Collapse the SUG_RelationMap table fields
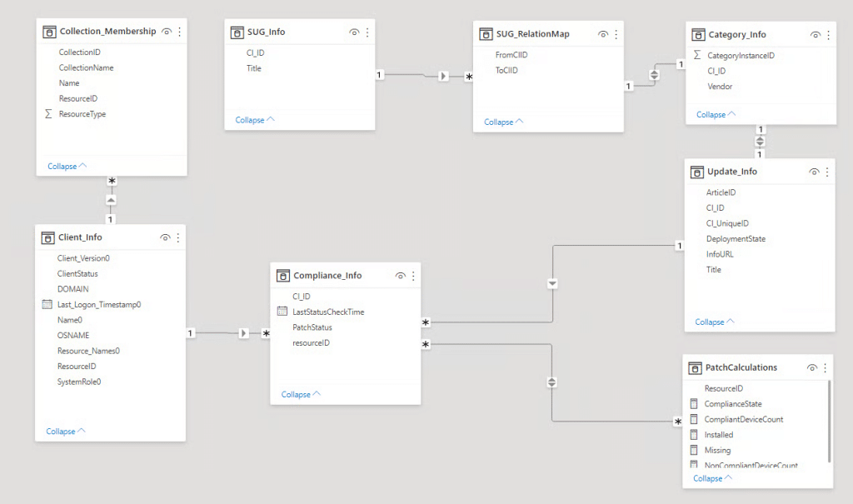 [504, 122]
